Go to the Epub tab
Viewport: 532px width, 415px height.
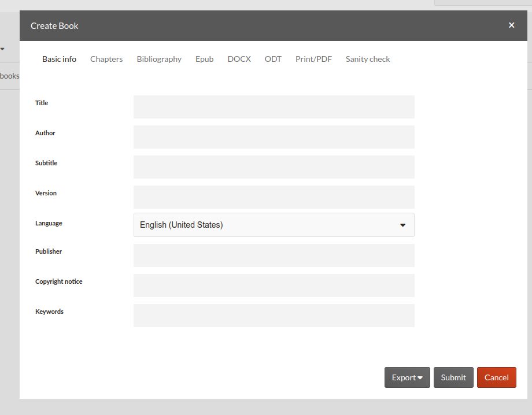205,59
